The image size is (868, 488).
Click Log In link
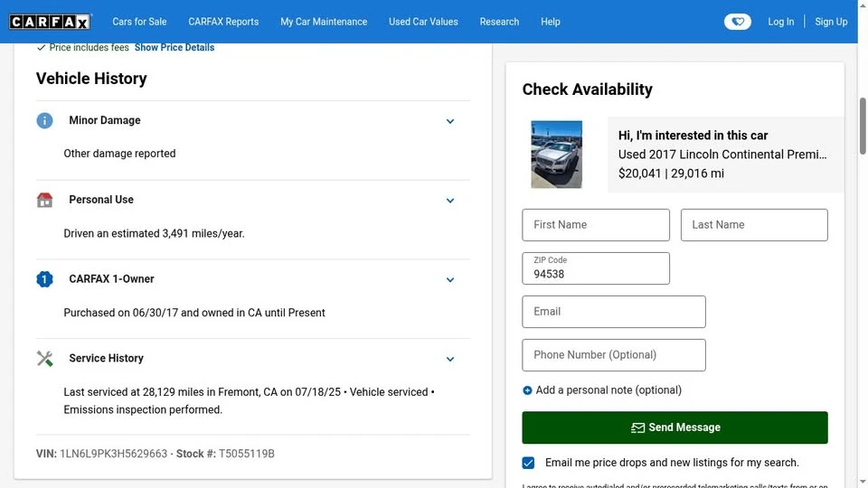tap(780, 22)
